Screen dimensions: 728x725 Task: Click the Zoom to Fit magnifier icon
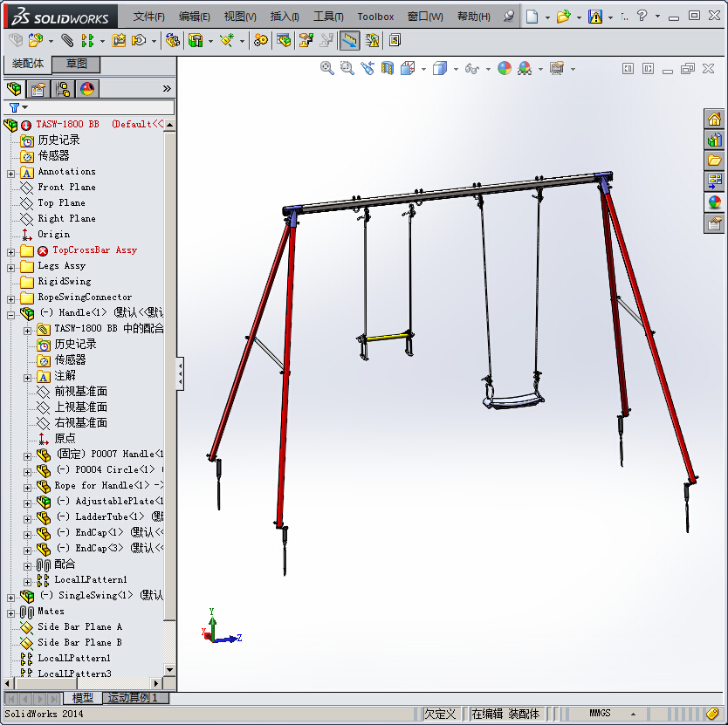tap(326, 69)
